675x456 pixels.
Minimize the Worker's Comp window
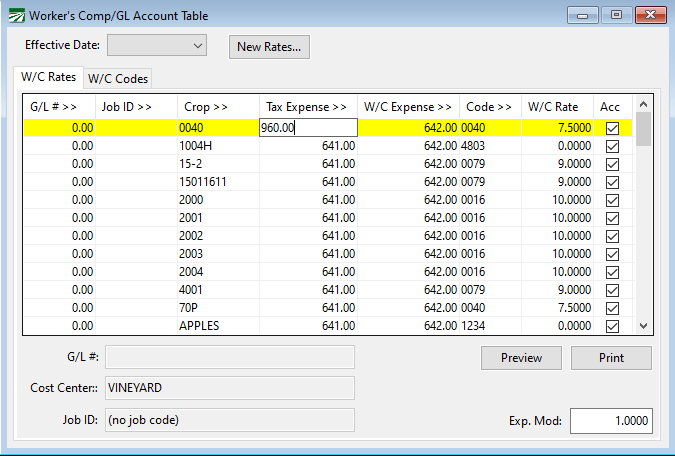tap(583, 15)
